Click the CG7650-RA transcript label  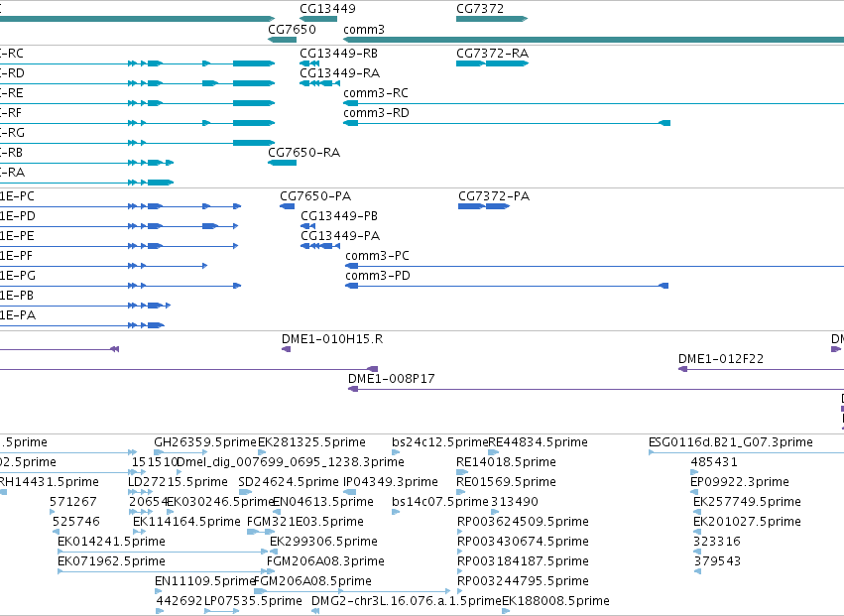tap(304, 153)
